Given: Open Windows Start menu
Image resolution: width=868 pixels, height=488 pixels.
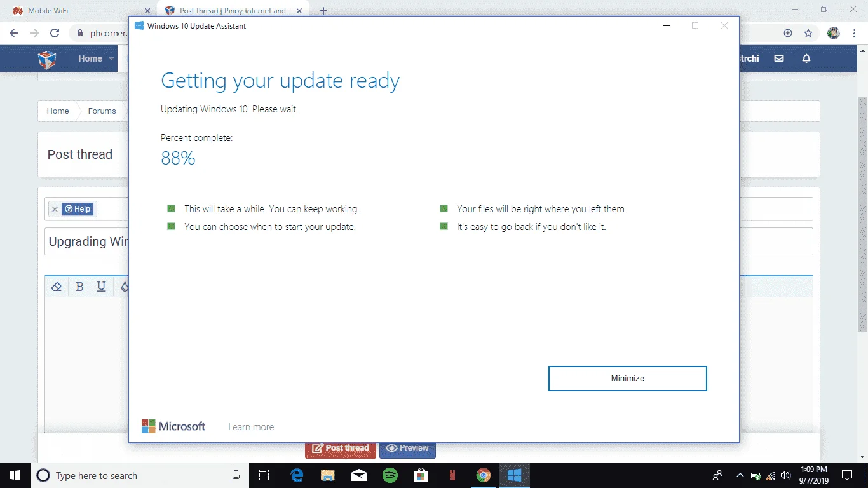Looking at the screenshot, I should [x=15, y=475].
